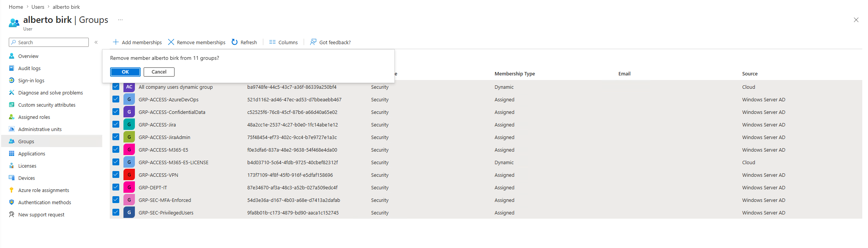
Task: Open the Overview sidebar item
Action: 28,56
